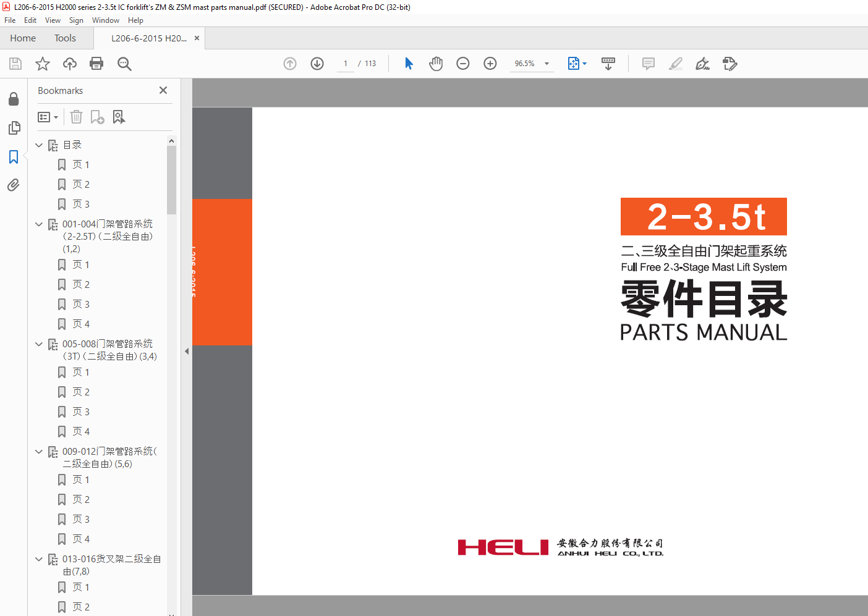
Task: Open bookmark options menu dropdown
Action: point(48,117)
